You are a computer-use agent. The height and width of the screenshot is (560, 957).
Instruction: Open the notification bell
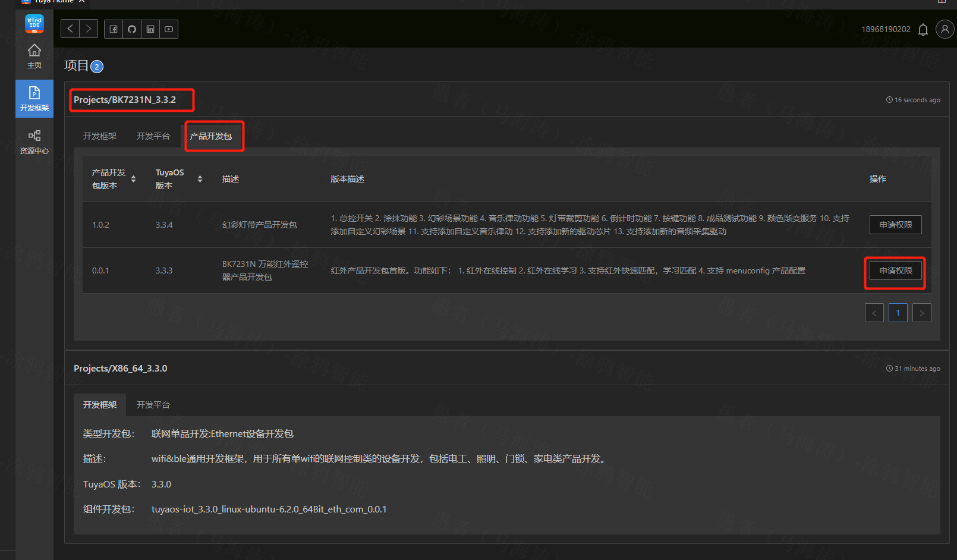click(x=923, y=29)
